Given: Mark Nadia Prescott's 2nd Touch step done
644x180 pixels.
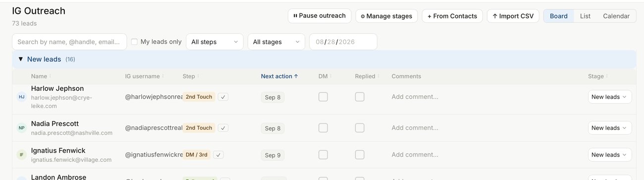Looking at the screenshot, I should [x=224, y=128].
